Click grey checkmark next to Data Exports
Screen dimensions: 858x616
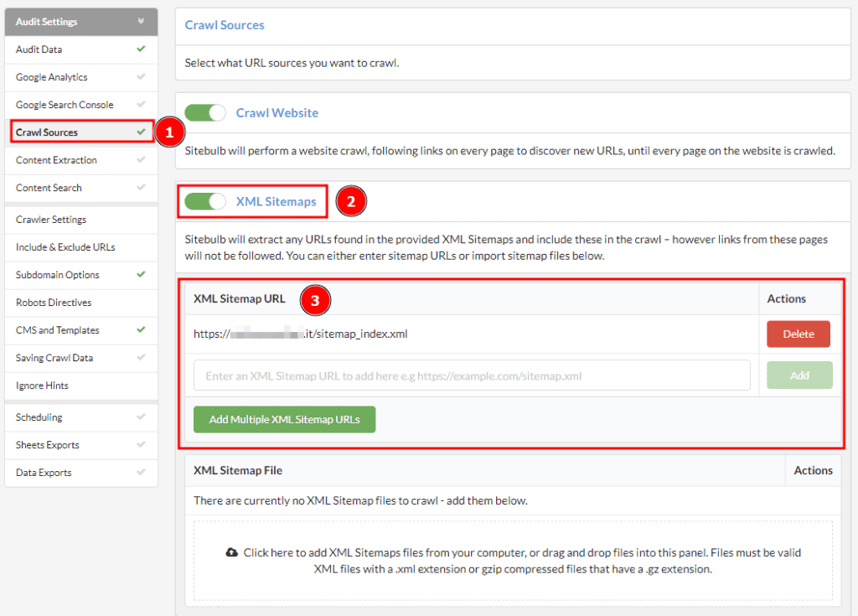click(141, 472)
